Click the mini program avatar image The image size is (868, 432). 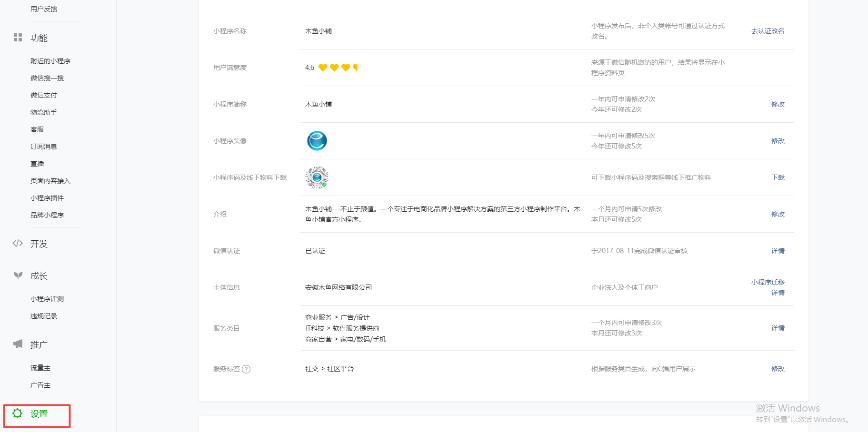(317, 141)
